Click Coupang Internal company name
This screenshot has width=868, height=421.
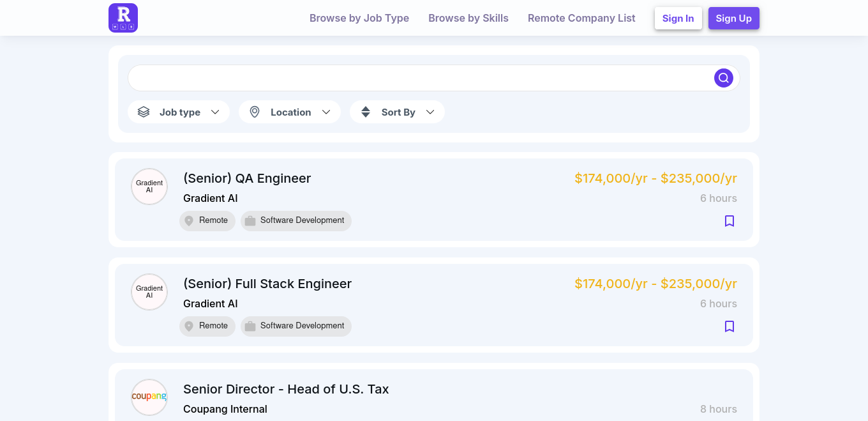click(x=225, y=409)
